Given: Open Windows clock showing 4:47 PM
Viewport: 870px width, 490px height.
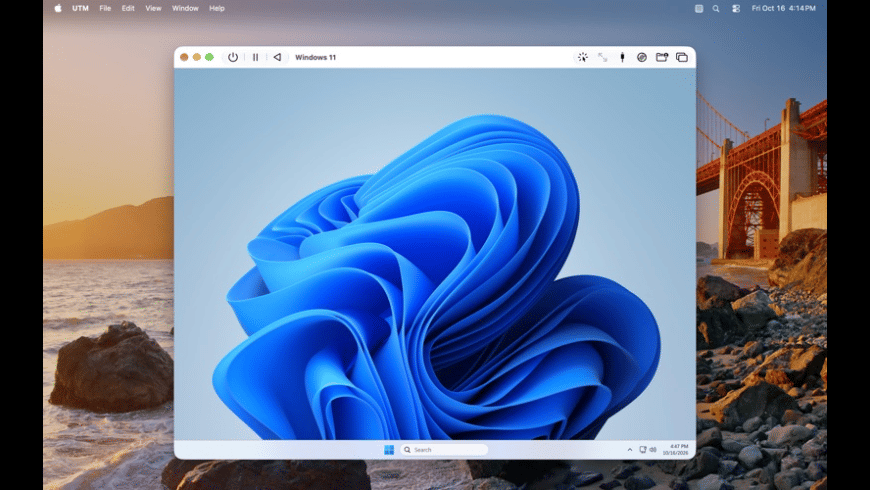Looking at the screenshot, I should [x=675, y=449].
